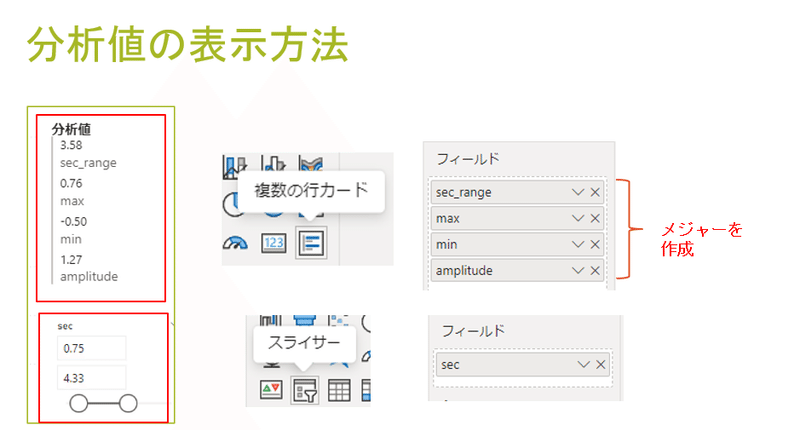This screenshot has width=800, height=430.
Task: Click the right slider handle of sec
Action: pos(128,403)
